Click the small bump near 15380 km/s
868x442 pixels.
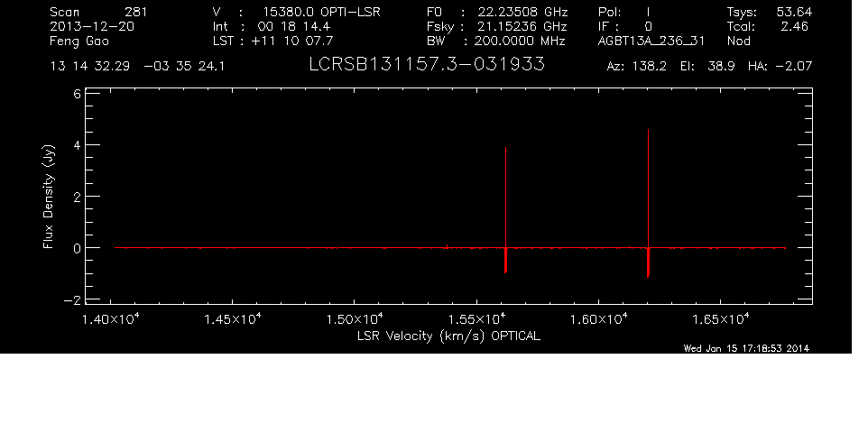(x=447, y=245)
